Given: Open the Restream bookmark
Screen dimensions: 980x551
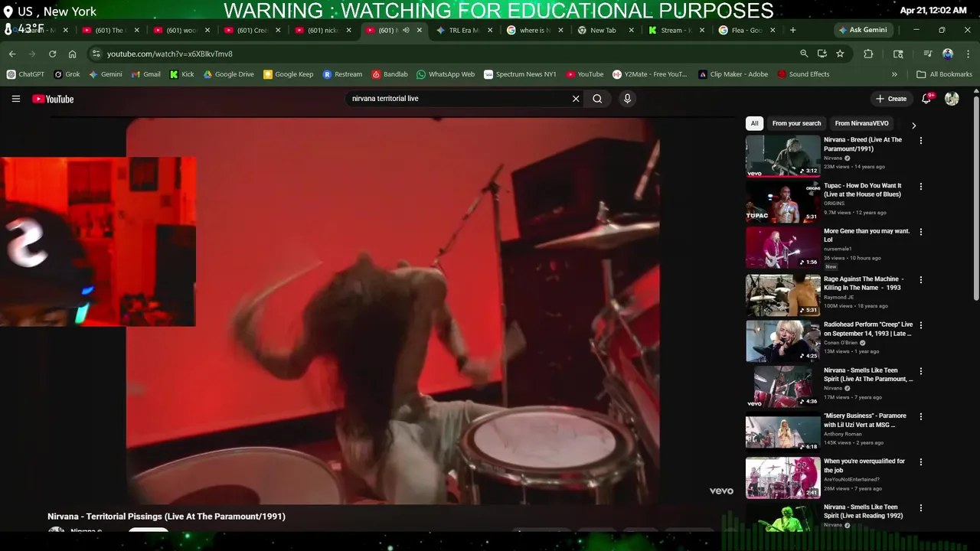Looking at the screenshot, I should tap(342, 74).
